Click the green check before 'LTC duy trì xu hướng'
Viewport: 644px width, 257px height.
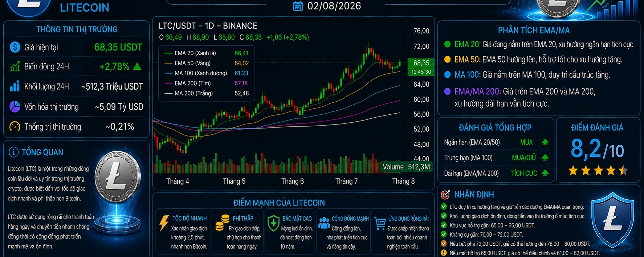(444, 207)
